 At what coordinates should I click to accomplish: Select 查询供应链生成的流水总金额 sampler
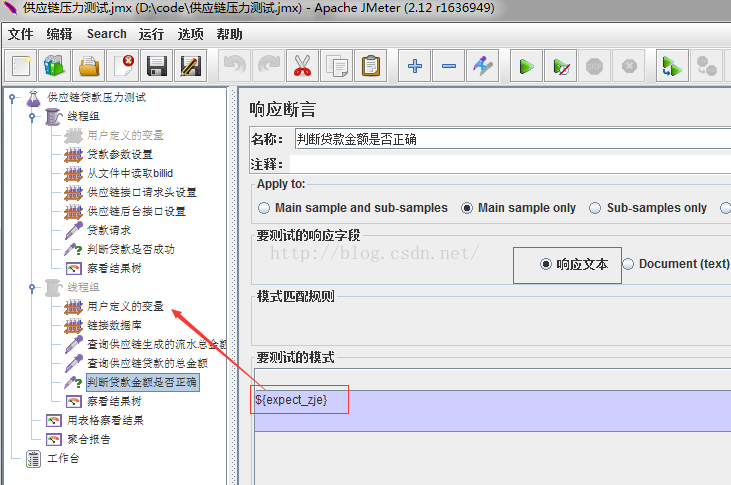point(156,345)
